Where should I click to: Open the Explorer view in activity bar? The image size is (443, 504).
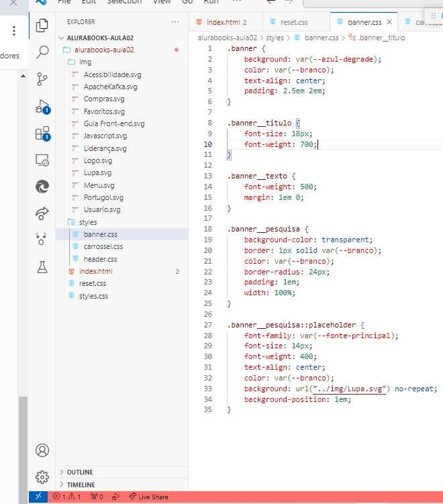(x=42, y=26)
